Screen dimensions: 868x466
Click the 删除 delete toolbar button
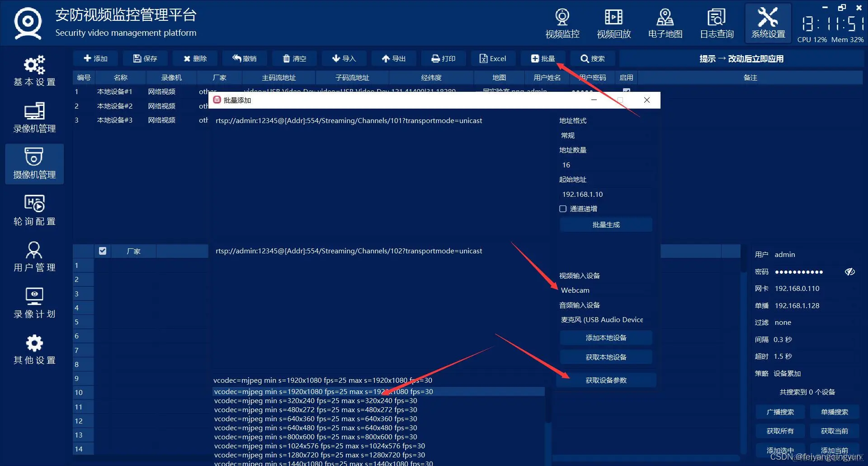point(195,58)
